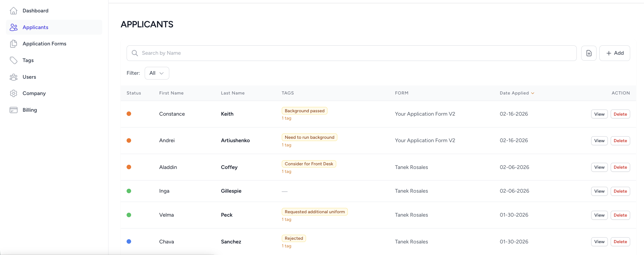Image resolution: width=644 pixels, height=255 pixels.
Task: Click the export download file icon
Action: coord(589,53)
